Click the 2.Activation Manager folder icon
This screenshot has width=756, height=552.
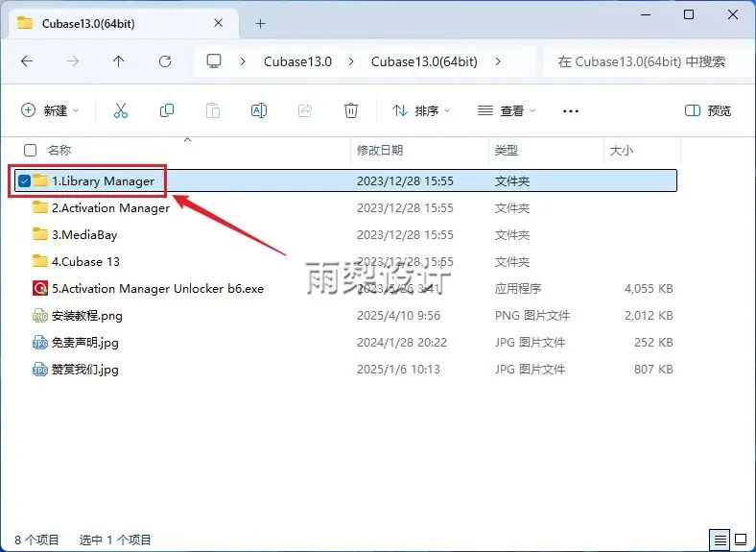pos(40,207)
